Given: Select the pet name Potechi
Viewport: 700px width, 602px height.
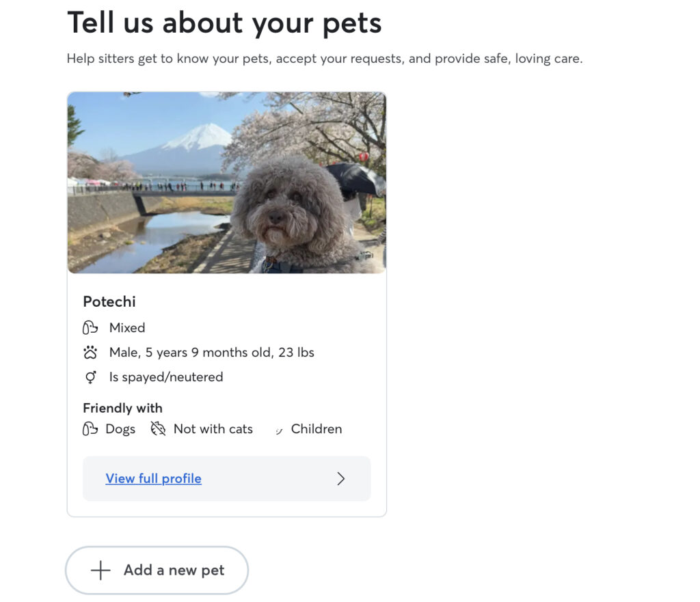Looking at the screenshot, I should [x=109, y=301].
